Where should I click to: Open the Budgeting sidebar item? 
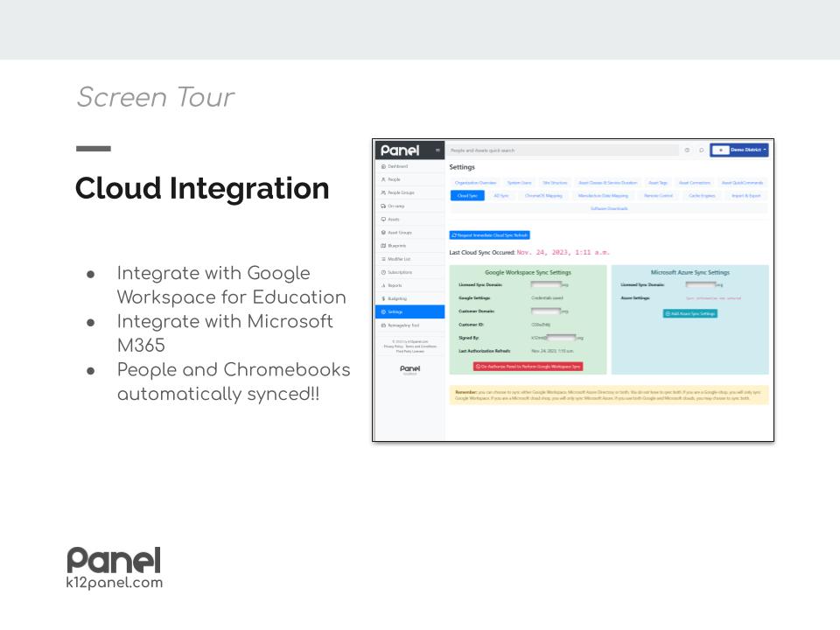tap(409, 298)
